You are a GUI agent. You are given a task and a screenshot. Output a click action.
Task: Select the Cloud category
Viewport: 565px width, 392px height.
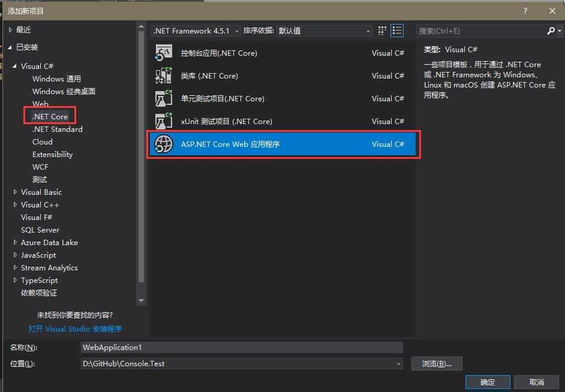pos(43,142)
